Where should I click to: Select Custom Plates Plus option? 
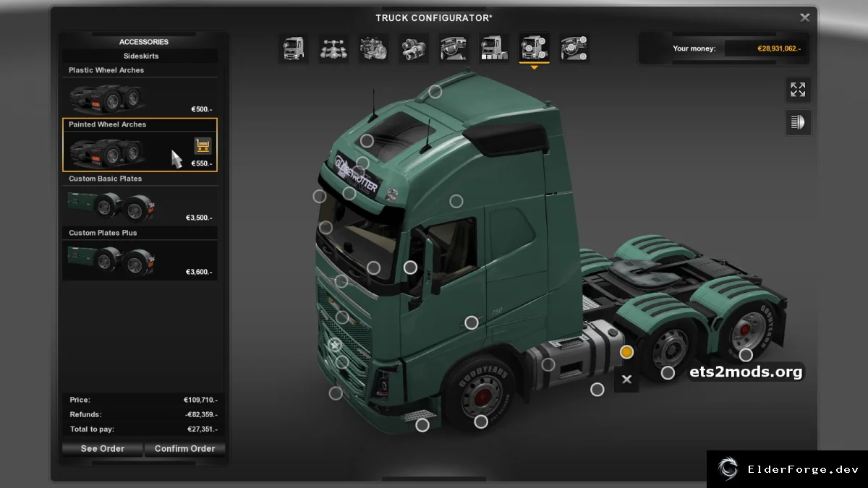140,254
